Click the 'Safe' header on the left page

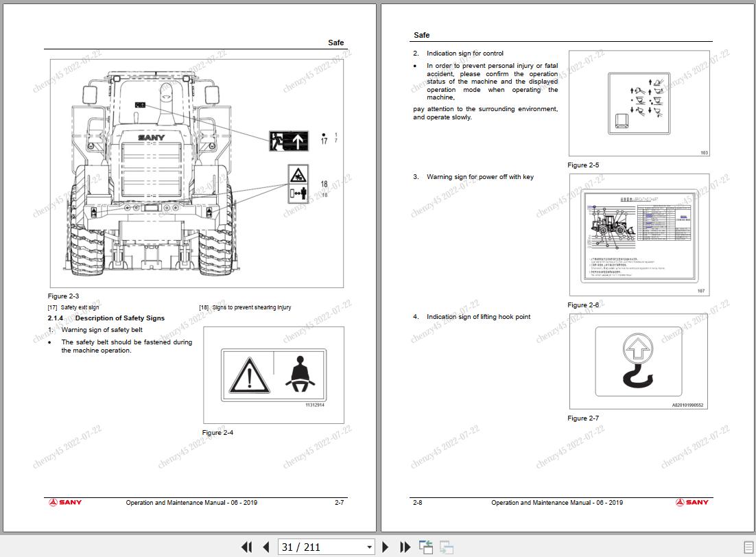click(x=335, y=43)
